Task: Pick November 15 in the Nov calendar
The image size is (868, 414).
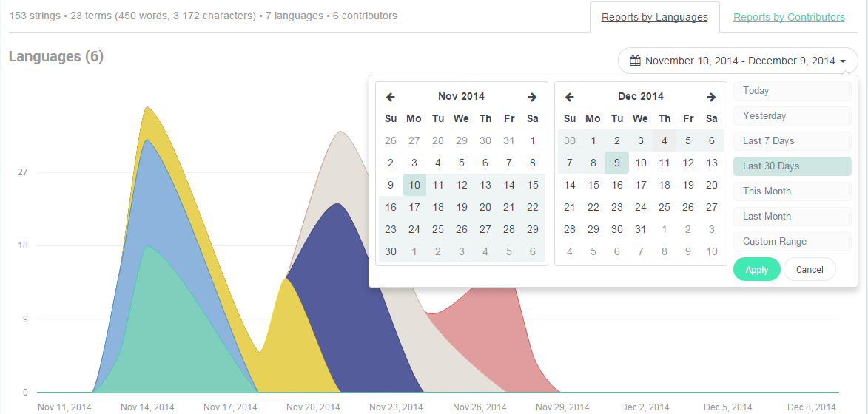Action: coord(533,185)
